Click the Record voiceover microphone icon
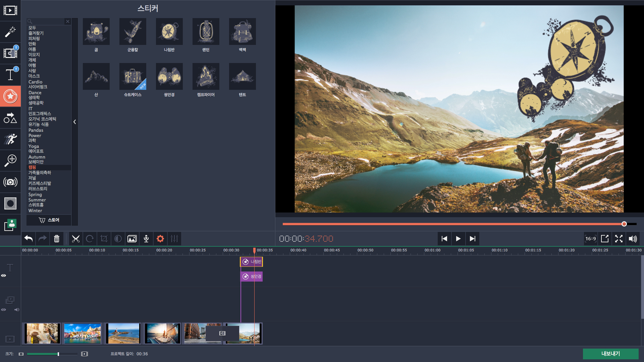644x362 pixels. [146, 239]
